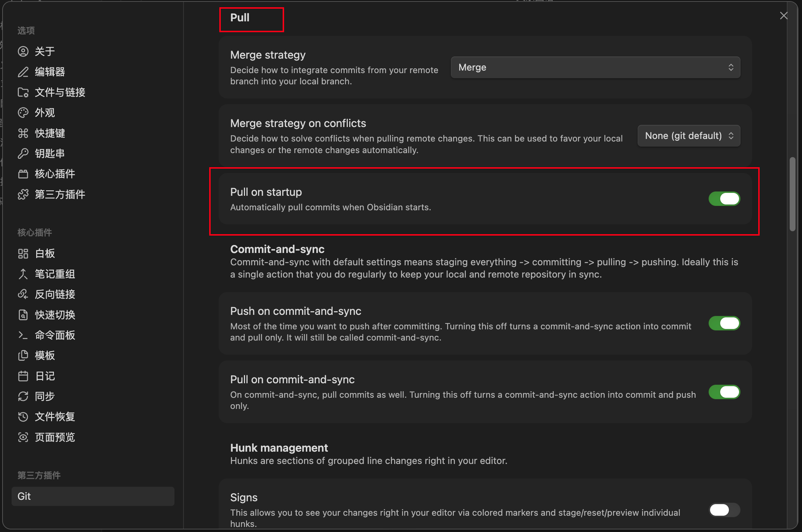
Task: Turn off Pull on commit-and-sync
Action: 724,392
